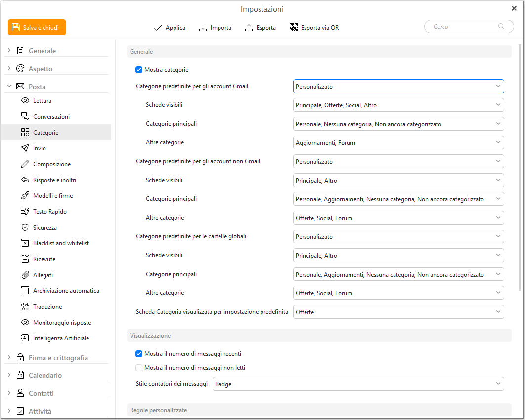
Task: Open Gmail Categorie principali dropdown starting Personale, Nessuna categoria
Action: coord(398,124)
